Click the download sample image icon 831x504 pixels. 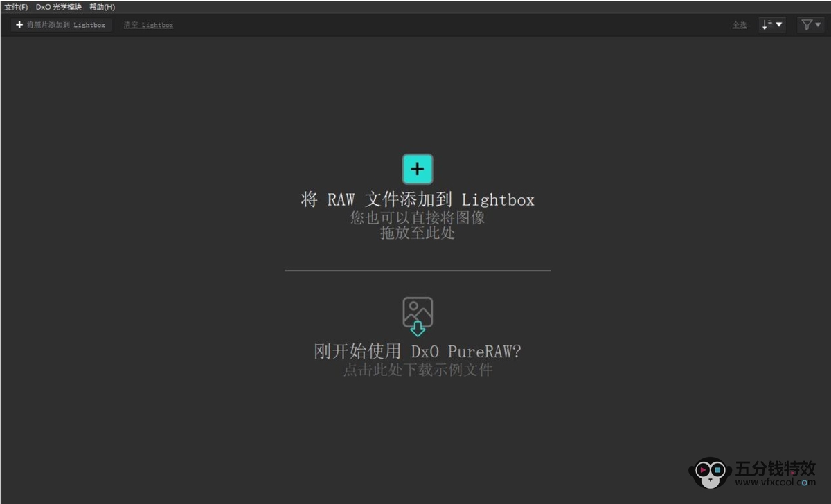(418, 317)
